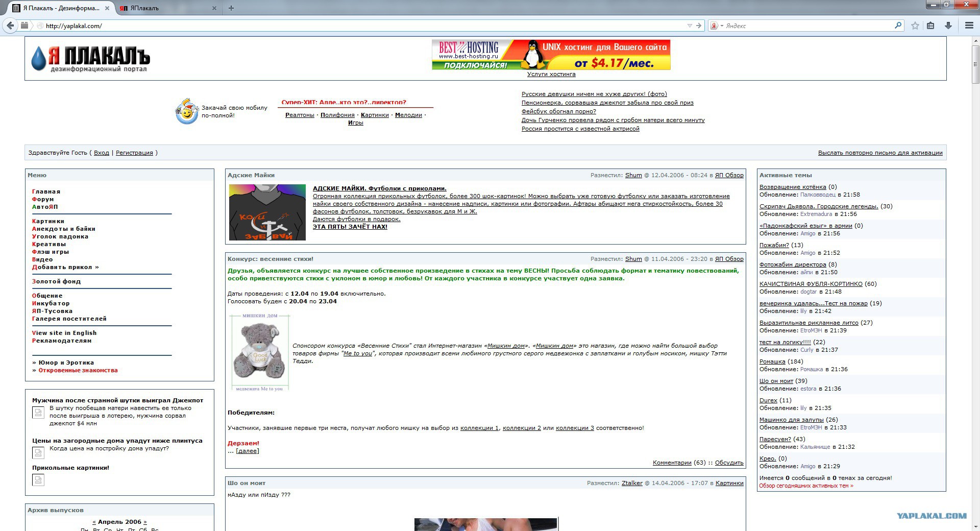This screenshot has width=980, height=531.
Task: Click the bookmark star icon in toolbar
Action: pyautogui.click(x=915, y=26)
